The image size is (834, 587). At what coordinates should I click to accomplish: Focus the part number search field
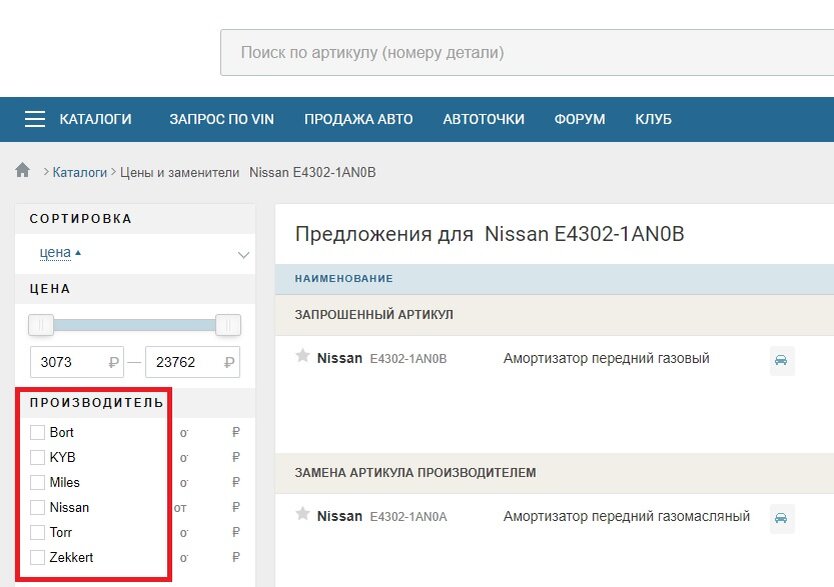527,53
